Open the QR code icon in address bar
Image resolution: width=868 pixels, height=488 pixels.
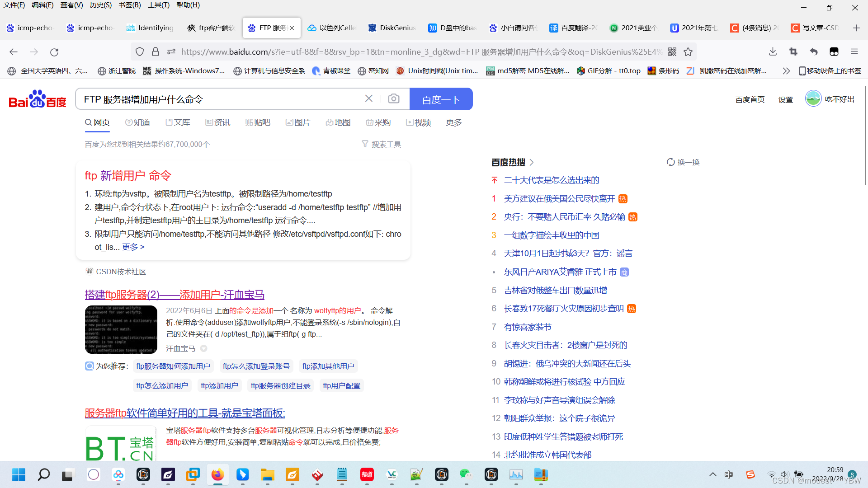pyautogui.click(x=672, y=52)
